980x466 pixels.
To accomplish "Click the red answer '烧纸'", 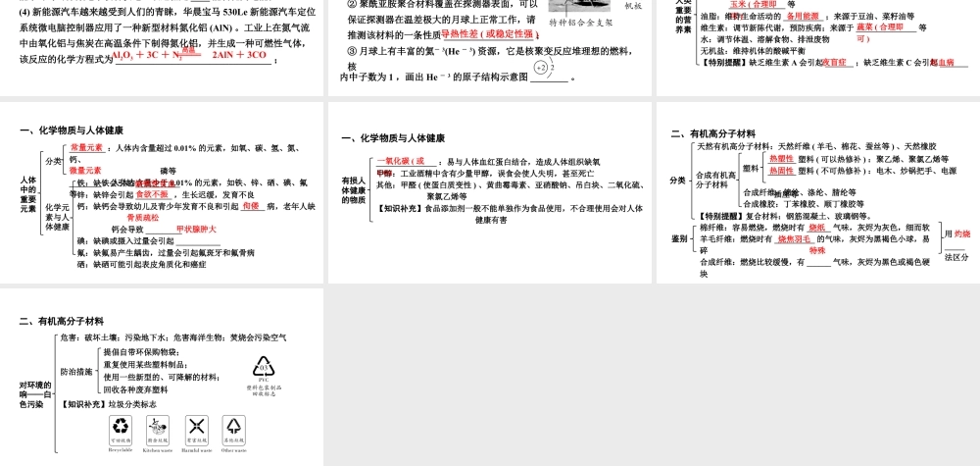I will point(817,227).
